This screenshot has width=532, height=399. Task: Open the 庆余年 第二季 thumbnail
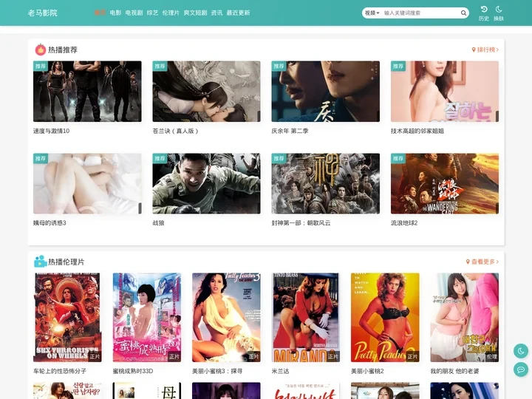[325, 92]
